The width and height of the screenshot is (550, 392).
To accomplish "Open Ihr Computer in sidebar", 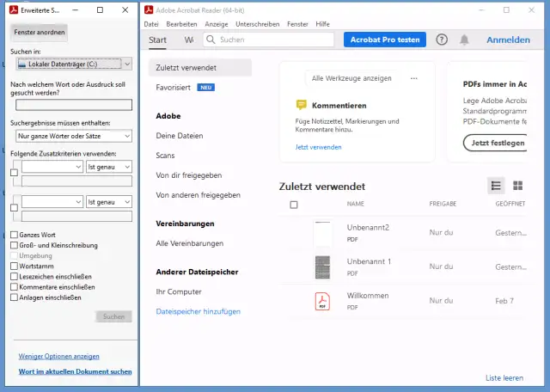I will click(x=179, y=291).
